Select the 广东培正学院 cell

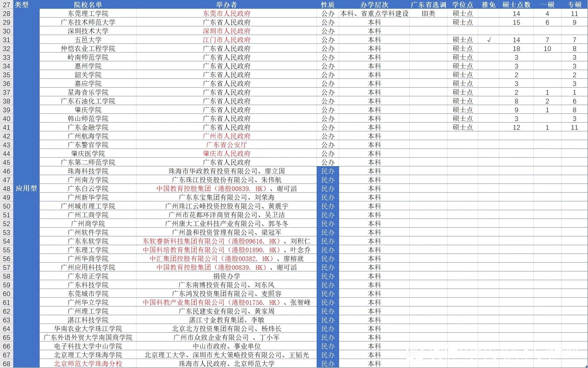pos(88,276)
